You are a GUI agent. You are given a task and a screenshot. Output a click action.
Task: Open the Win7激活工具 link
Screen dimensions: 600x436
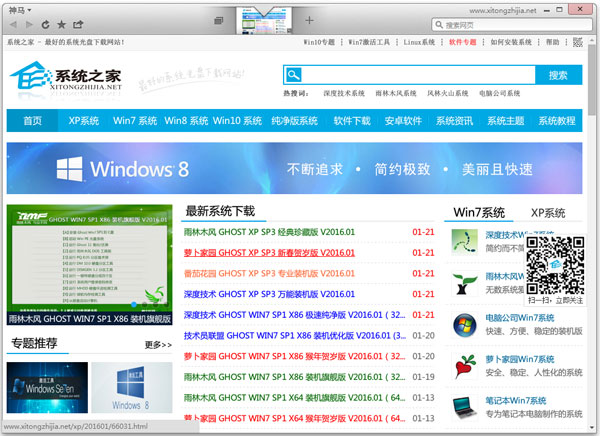[x=369, y=42]
